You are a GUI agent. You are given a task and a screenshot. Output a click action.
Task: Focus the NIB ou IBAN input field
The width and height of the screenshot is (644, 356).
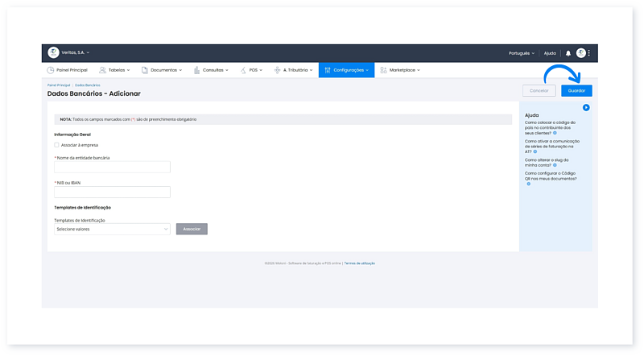pos(112,192)
